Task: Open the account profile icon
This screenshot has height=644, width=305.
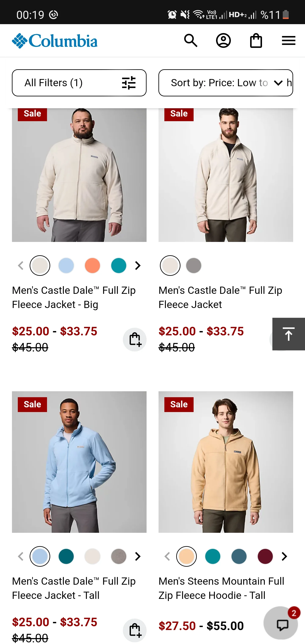Action: click(223, 40)
